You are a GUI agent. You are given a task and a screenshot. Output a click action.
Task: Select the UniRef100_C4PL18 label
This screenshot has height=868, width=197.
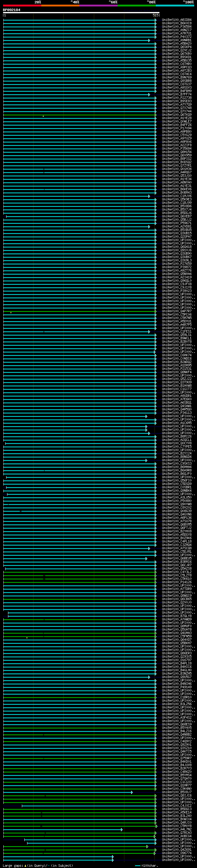point(176,542)
